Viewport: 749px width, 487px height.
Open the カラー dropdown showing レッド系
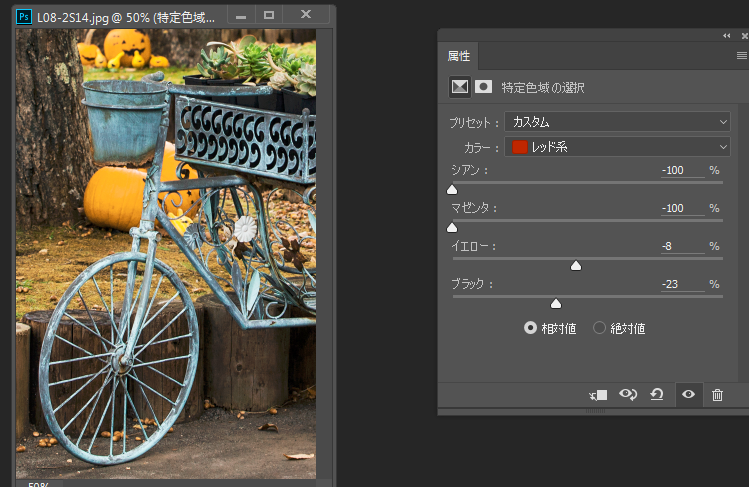point(617,147)
